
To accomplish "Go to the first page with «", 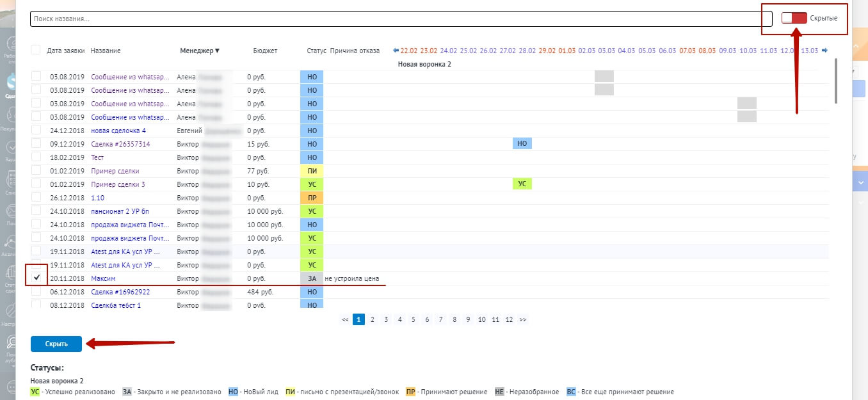I will pyautogui.click(x=346, y=319).
